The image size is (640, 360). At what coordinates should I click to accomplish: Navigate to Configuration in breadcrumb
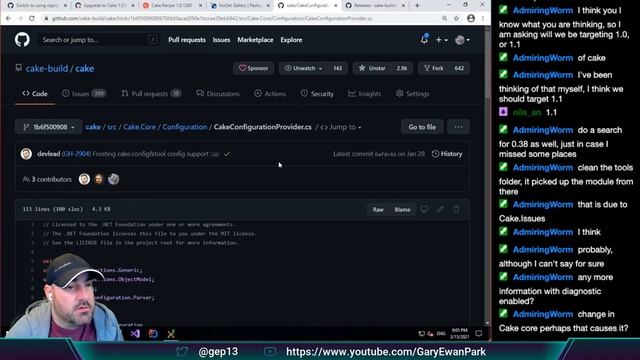click(184, 127)
